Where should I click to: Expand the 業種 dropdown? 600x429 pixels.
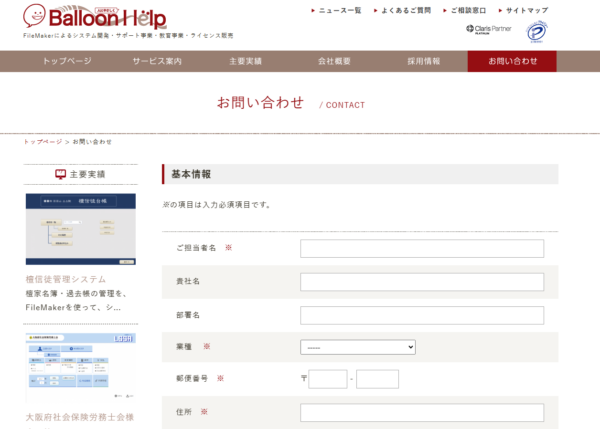click(358, 347)
